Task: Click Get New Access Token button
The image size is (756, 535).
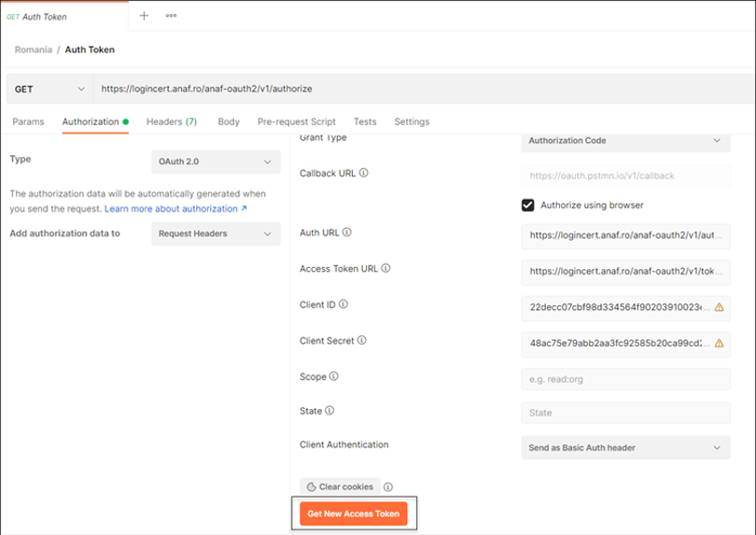Action: click(x=354, y=514)
